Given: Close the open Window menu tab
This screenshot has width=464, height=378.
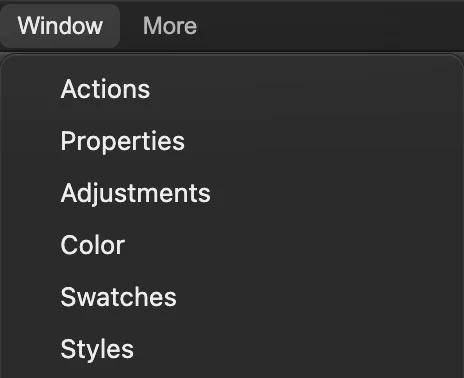Looking at the screenshot, I should pyautogui.click(x=60, y=26).
